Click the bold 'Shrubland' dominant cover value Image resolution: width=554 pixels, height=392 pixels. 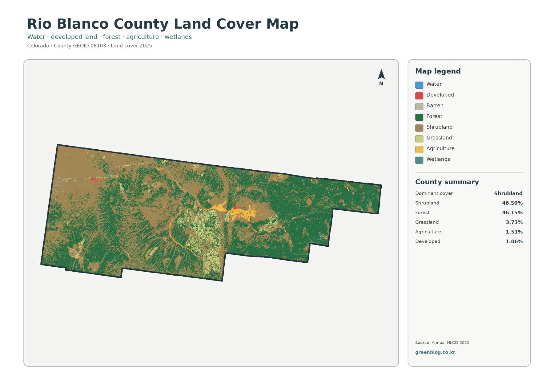pyautogui.click(x=508, y=193)
